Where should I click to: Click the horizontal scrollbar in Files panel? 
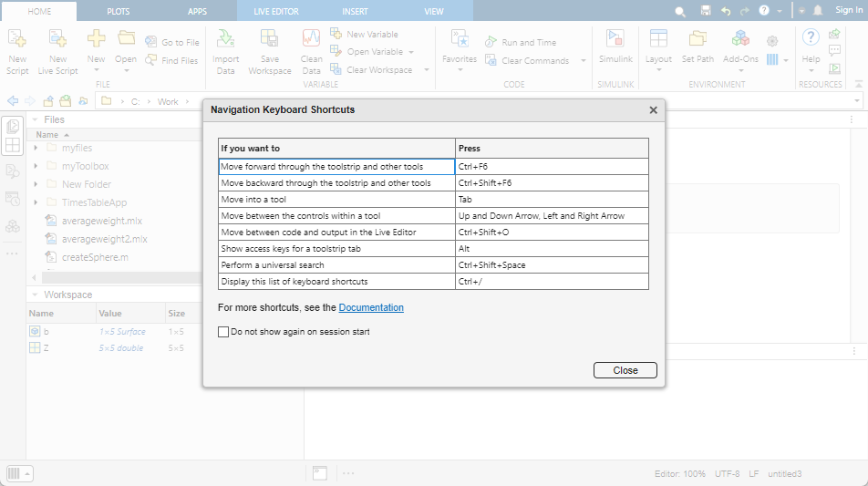[119, 277]
